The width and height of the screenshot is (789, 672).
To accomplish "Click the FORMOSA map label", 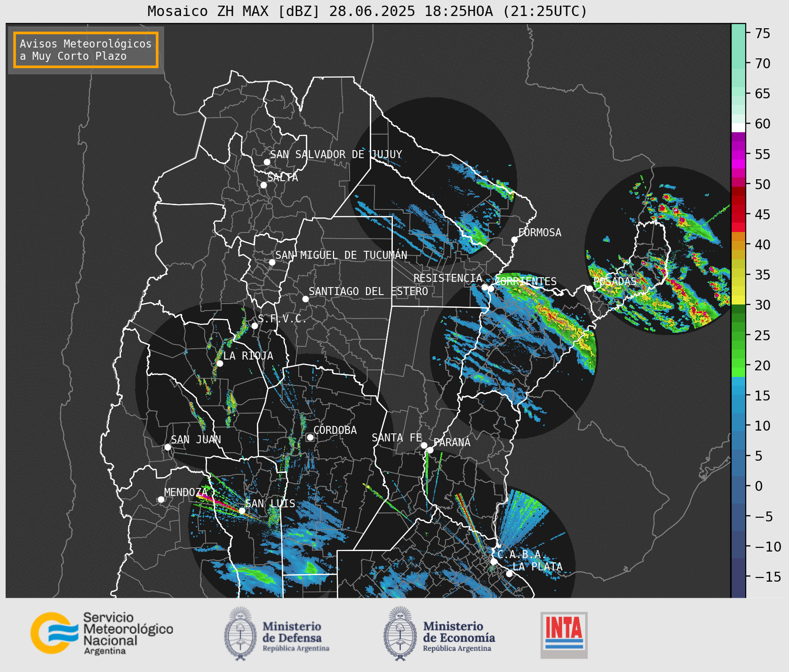I will pyautogui.click(x=540, y=232).
